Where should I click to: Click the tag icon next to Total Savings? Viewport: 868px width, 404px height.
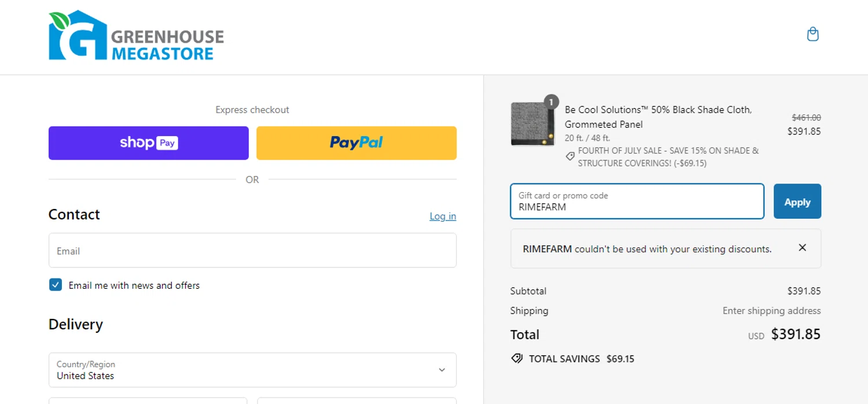click(x=517, y=359)
